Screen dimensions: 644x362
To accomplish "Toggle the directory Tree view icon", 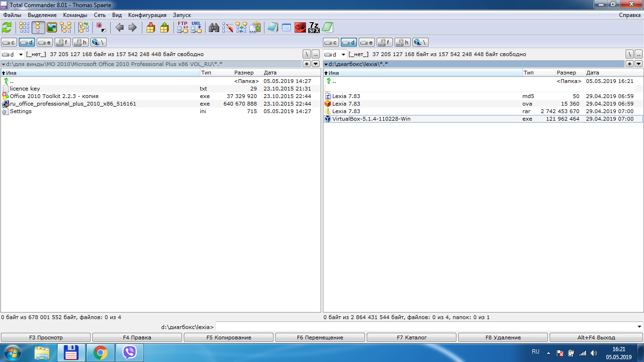I will tap(66, 27).
